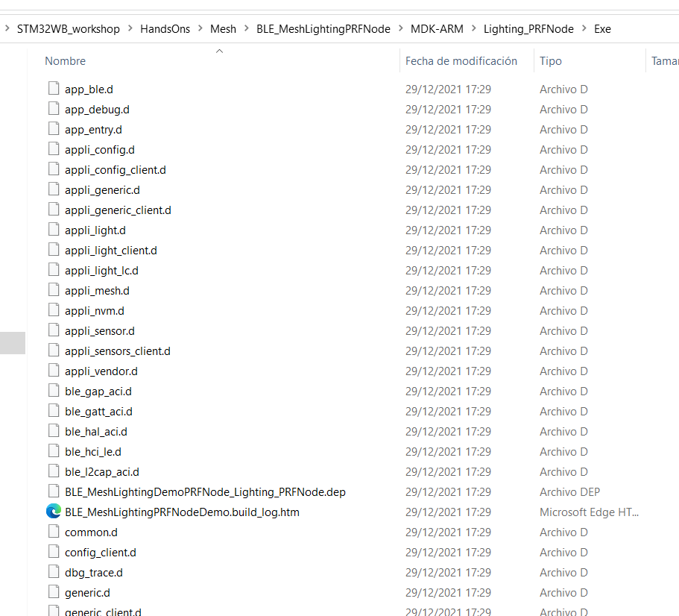679x616 pixels.
Task: Click the file icon of appli_nvm.d
Action: click(53, 310)
